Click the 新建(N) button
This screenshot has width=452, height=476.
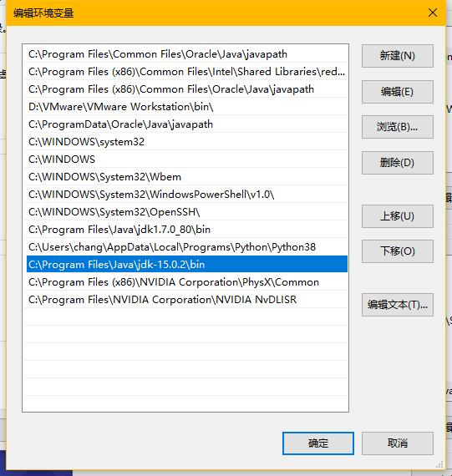pos(398,56)
